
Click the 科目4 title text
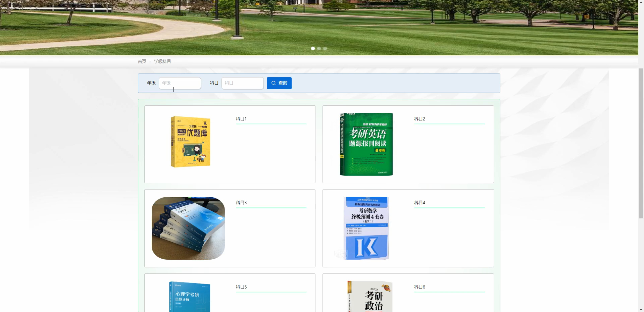coord(419,203)
